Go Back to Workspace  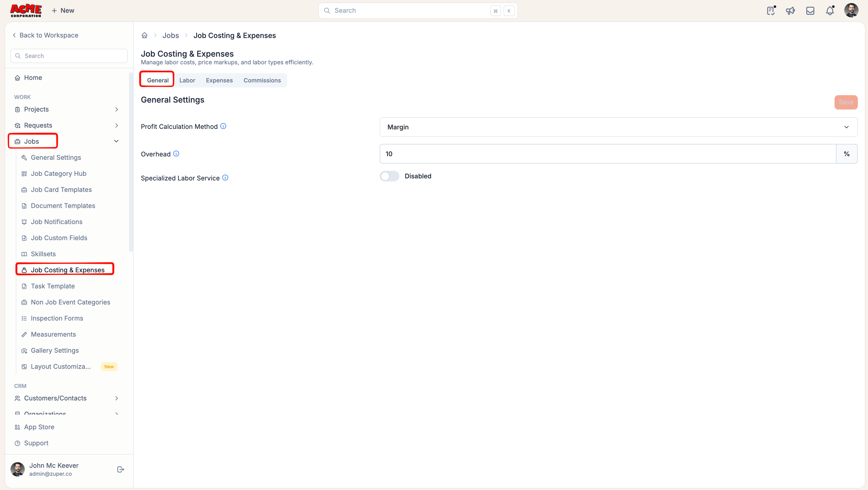click(45, 35)
